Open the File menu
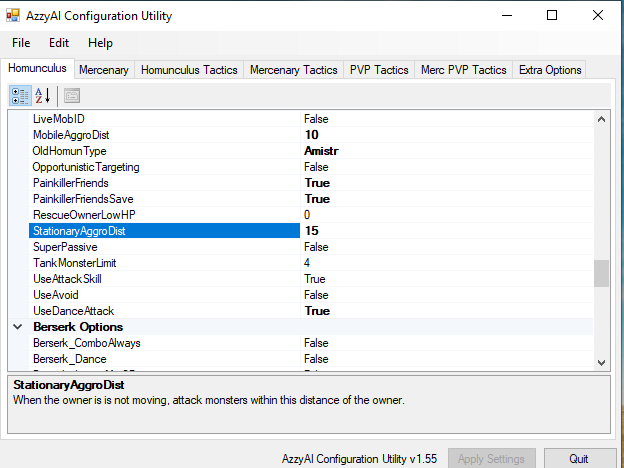The height and width of the screenshot is (468, 624). 21,43
